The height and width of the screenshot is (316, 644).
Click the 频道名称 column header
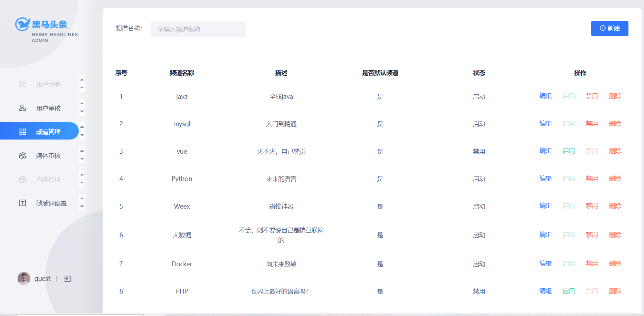[182, 73]
